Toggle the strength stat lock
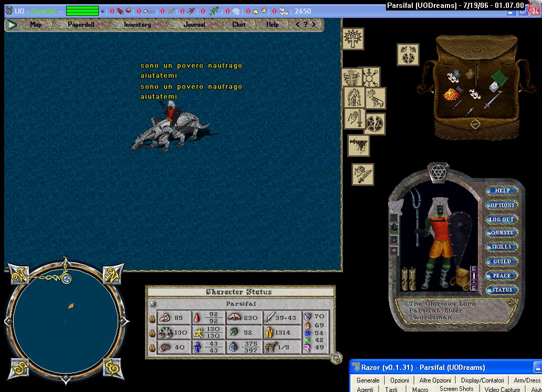Screen dimensions: 542x392 point(152,318)
